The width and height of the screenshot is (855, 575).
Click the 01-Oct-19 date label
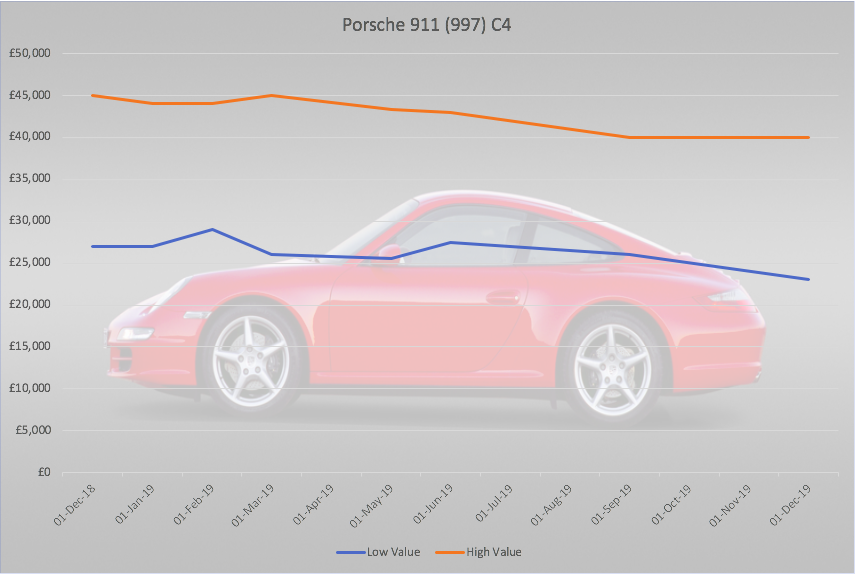[671, 505]
